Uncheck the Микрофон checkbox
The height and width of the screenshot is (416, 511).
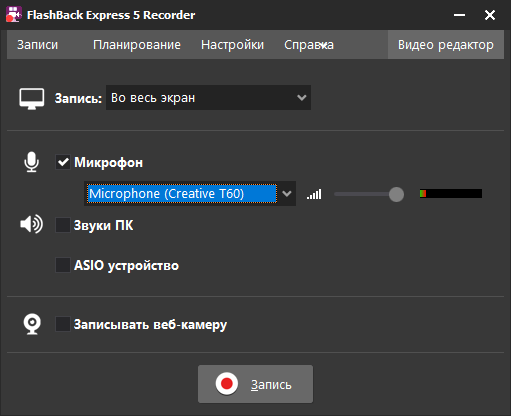pos(63,162)
